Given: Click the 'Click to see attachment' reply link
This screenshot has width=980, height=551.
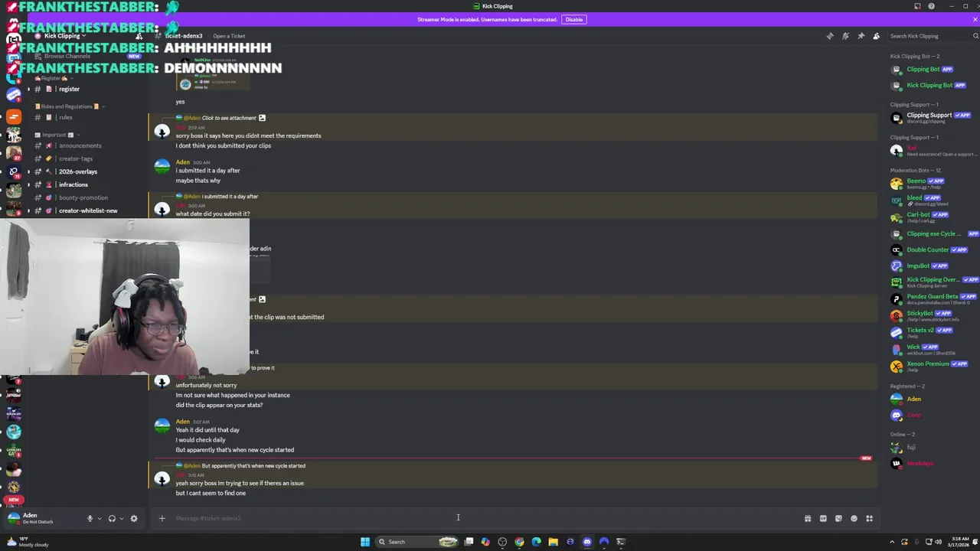Looking at the screenshot, I should pos(229,118).
